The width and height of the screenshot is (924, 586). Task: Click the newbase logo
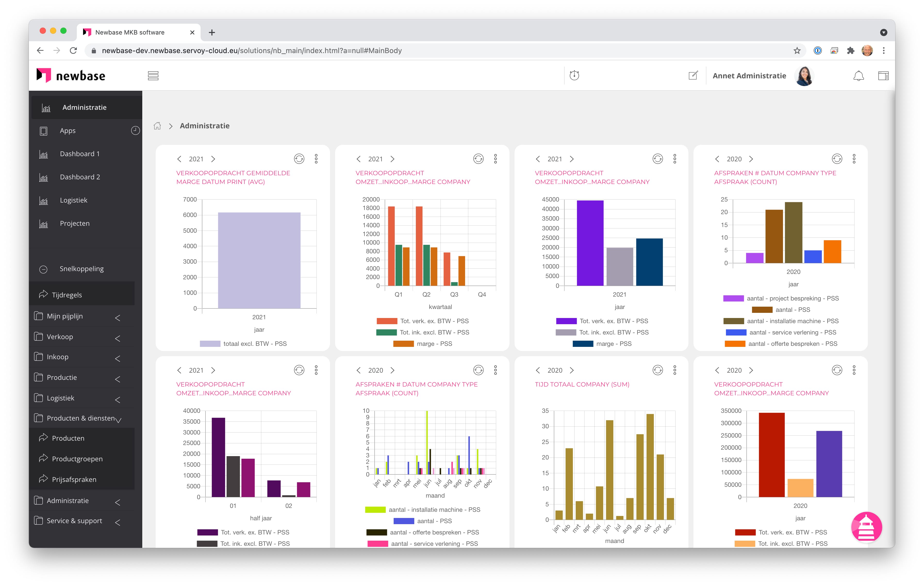(71, 75)
